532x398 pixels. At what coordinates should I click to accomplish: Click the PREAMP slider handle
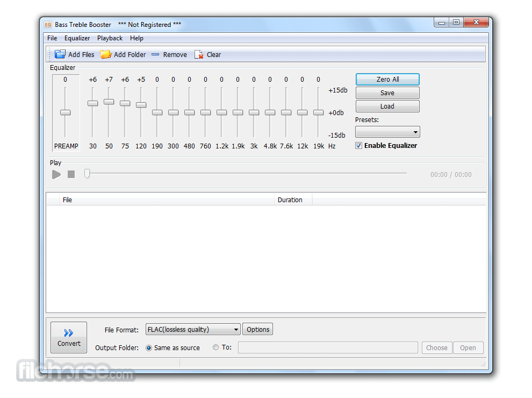pos(65,112)
